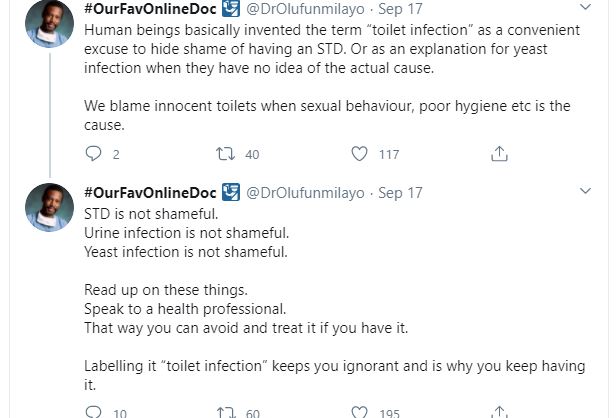Share the second tweet via share icon
The image size is (616, 418).
(x=500, y=412)
